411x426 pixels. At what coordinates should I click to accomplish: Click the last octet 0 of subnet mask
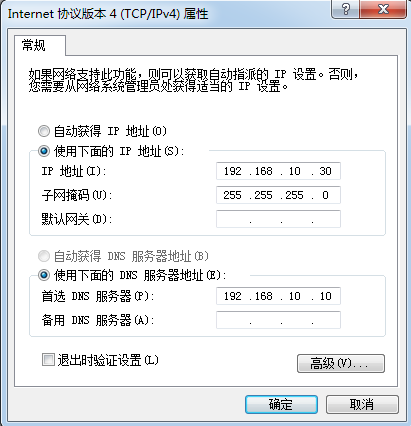[325, 195]
